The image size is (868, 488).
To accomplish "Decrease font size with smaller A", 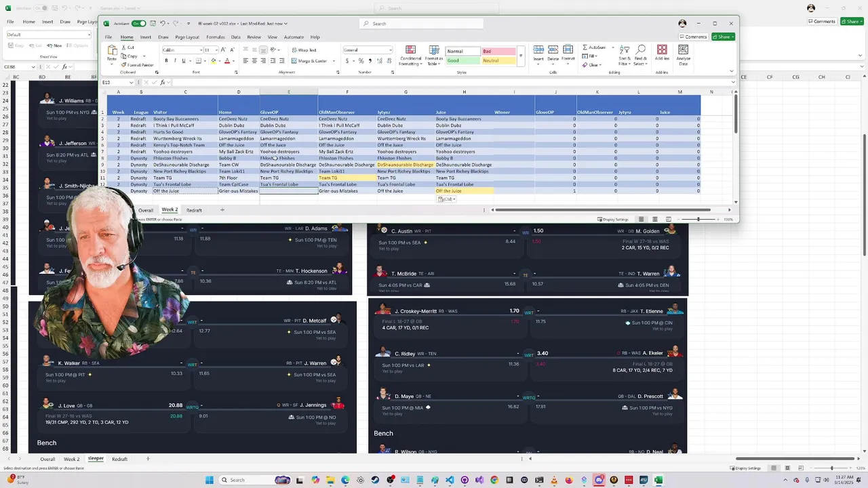I will [232, 50].
